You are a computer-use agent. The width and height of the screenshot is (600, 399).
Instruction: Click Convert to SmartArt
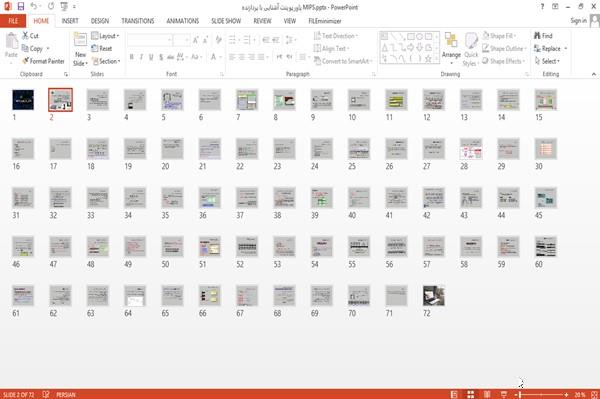[x=342, y=61]
